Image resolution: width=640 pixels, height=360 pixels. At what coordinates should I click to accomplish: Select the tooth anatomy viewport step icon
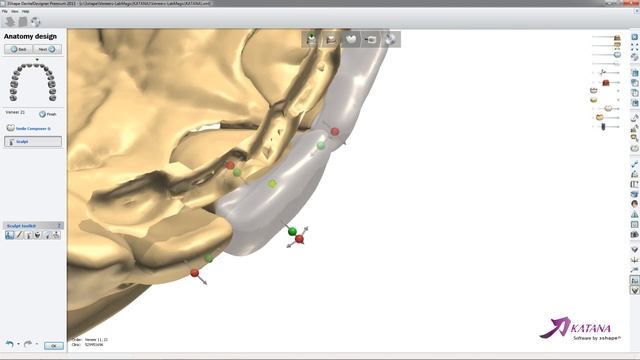pyautogui.click(x=351, y=40)
